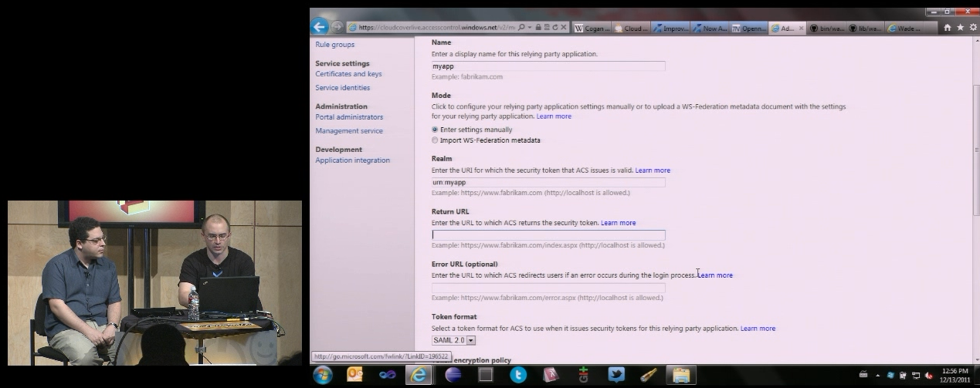Switch to the 'bin/wa...' browser tab
980x388 pixels.
tap(826, 28)
